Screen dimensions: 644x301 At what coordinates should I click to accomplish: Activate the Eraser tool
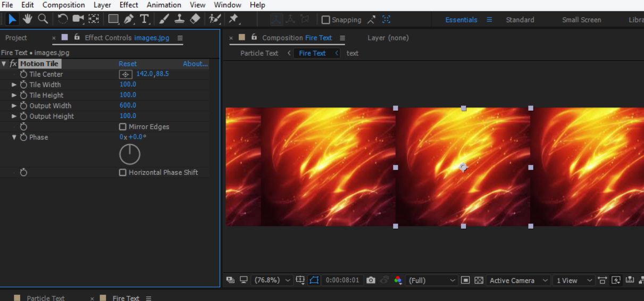[195, 19]
